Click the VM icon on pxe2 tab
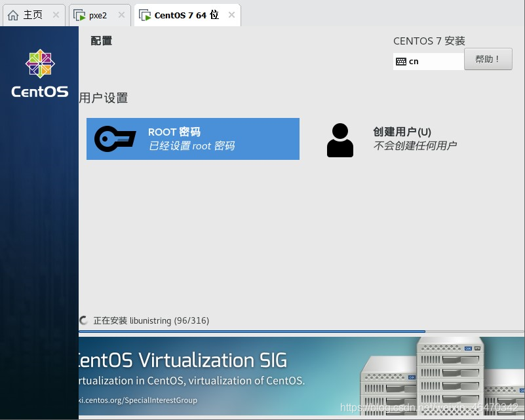 pos(79,15)
